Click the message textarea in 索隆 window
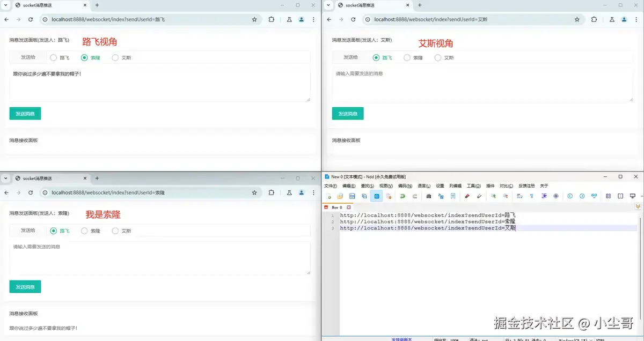 point(160,258)
